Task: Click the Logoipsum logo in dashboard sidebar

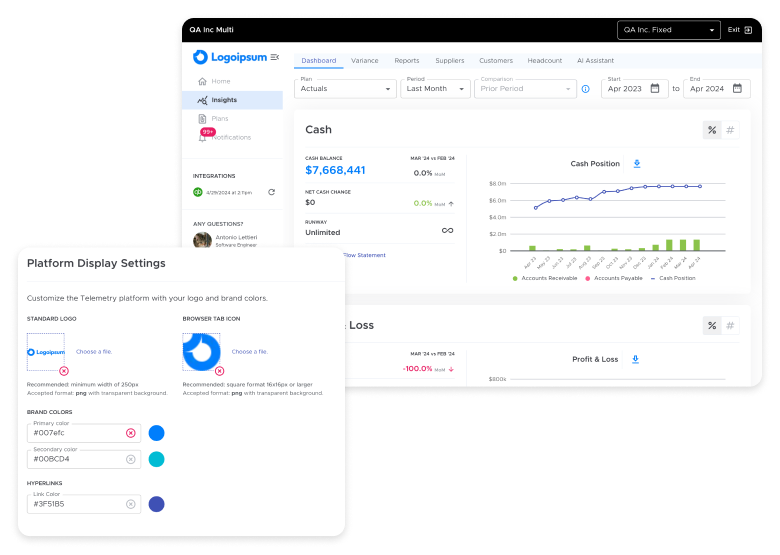Action: (230, 57)
